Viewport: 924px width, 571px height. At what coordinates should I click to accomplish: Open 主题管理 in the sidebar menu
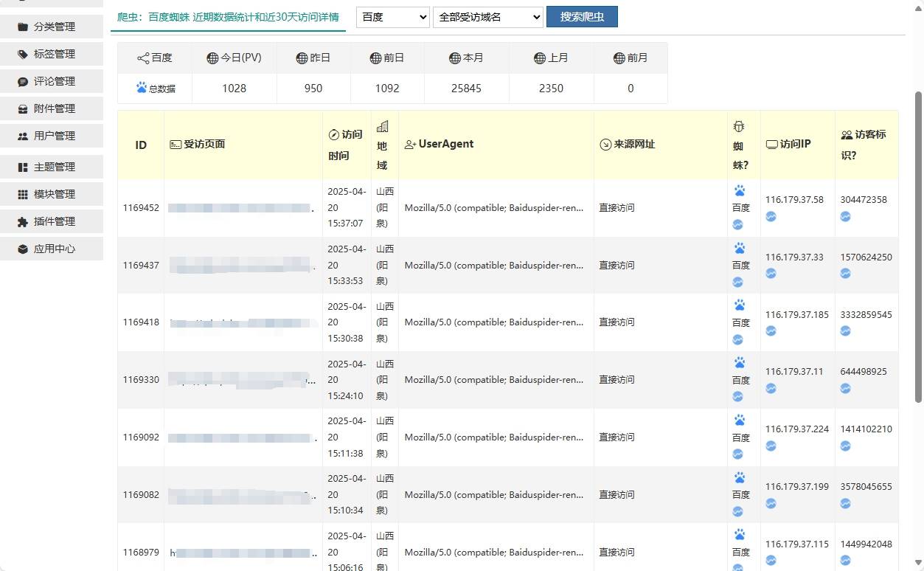coord(22,167)
